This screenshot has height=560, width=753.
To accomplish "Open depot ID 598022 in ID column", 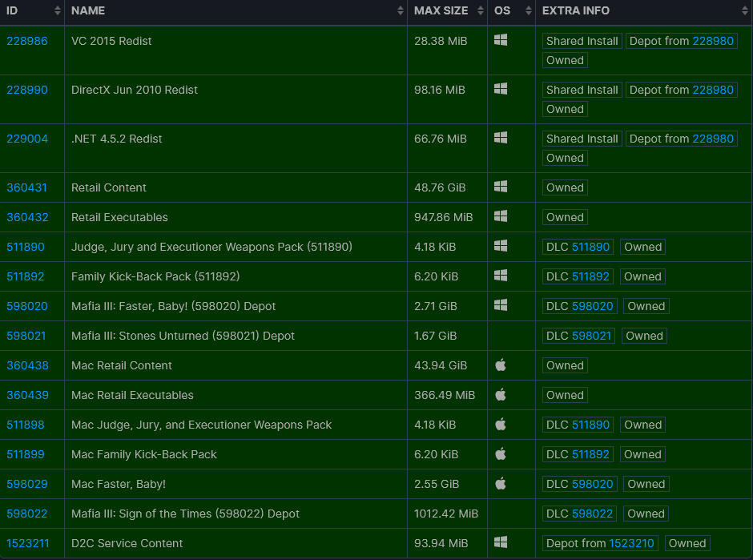I will pyautogui.click(x=27, y=514).
